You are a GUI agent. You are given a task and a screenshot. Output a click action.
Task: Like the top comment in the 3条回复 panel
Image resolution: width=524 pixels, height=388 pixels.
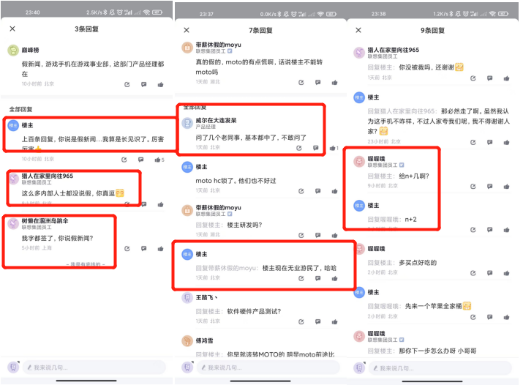point(160,85)
